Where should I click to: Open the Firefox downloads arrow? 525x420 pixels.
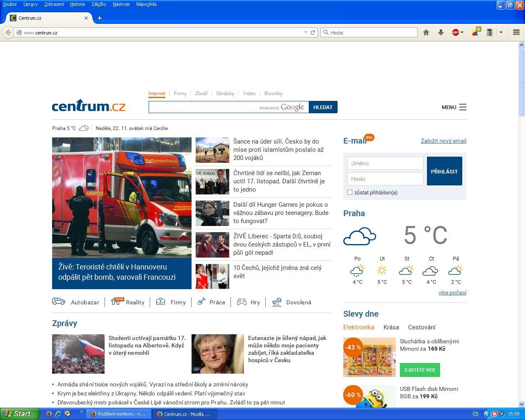[x=441, y=32]
